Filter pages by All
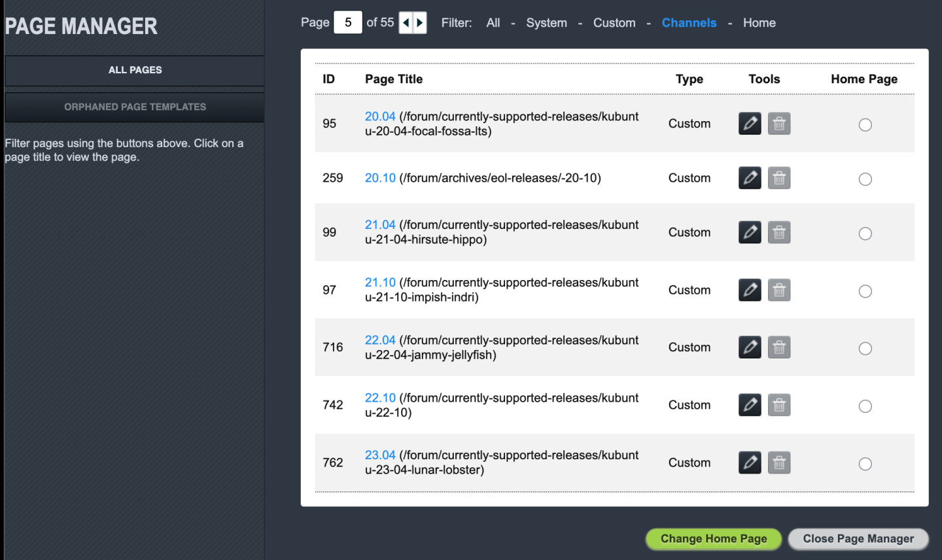 click(x=493, y=23)
